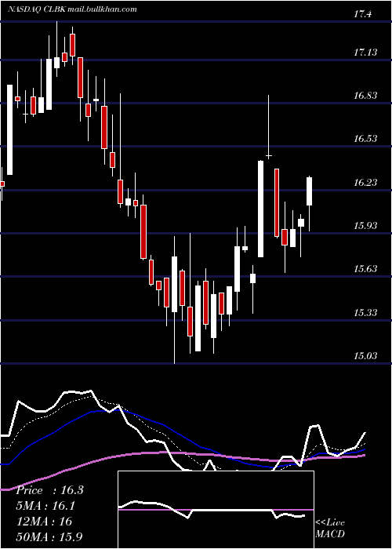Screen dimensions: 392x549
Task: Click the '<<Live MACD' label
Action: pyautogui.click(x=330, y=528)
